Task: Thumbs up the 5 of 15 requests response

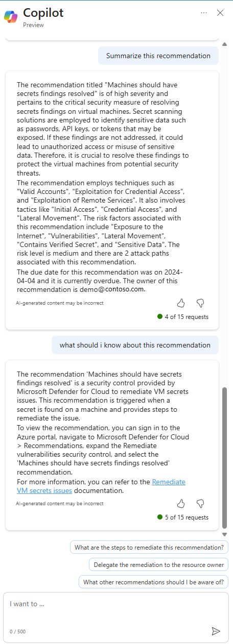Action: (x=181, y=504)
